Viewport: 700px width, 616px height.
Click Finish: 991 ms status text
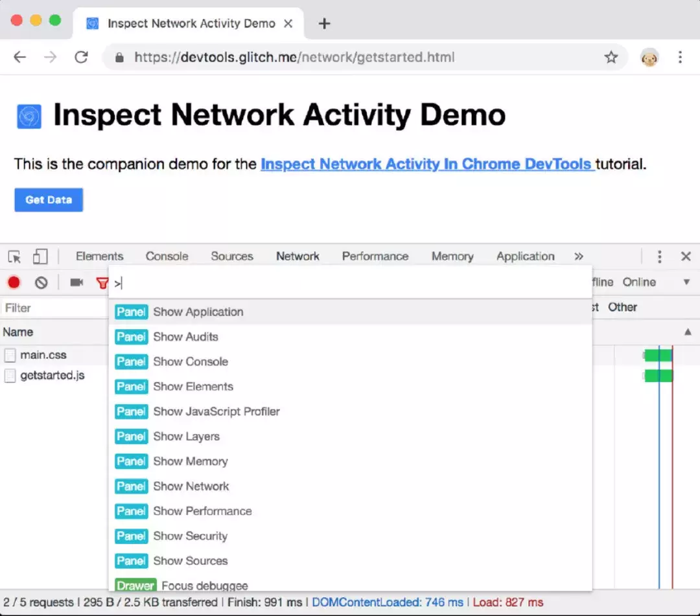tap(264, 602)
